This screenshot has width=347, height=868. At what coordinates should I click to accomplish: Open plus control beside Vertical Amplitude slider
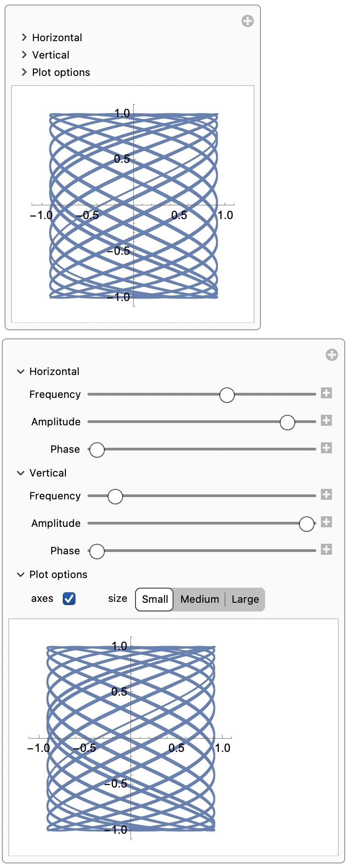tap(326, 522)
